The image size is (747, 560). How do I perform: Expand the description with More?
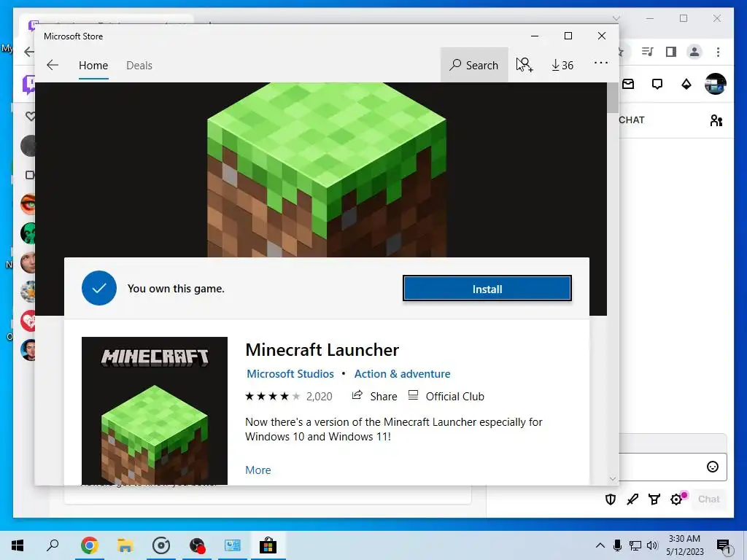click(258, 470)
